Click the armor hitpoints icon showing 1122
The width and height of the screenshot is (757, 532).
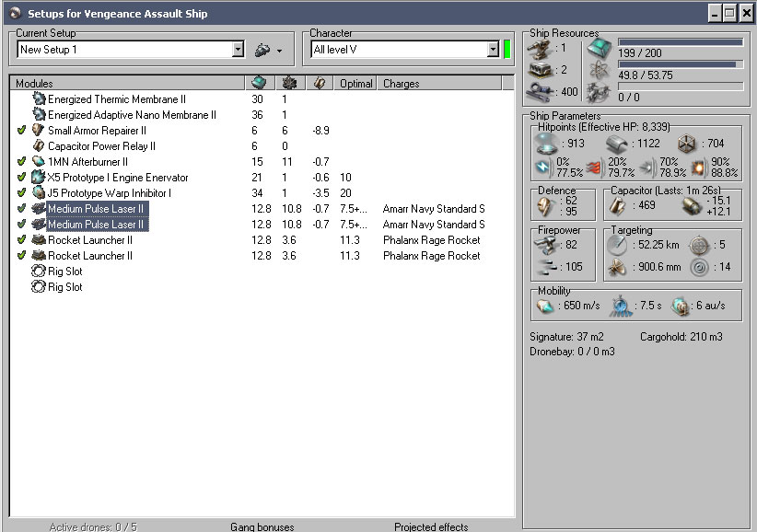click(617, 144)
